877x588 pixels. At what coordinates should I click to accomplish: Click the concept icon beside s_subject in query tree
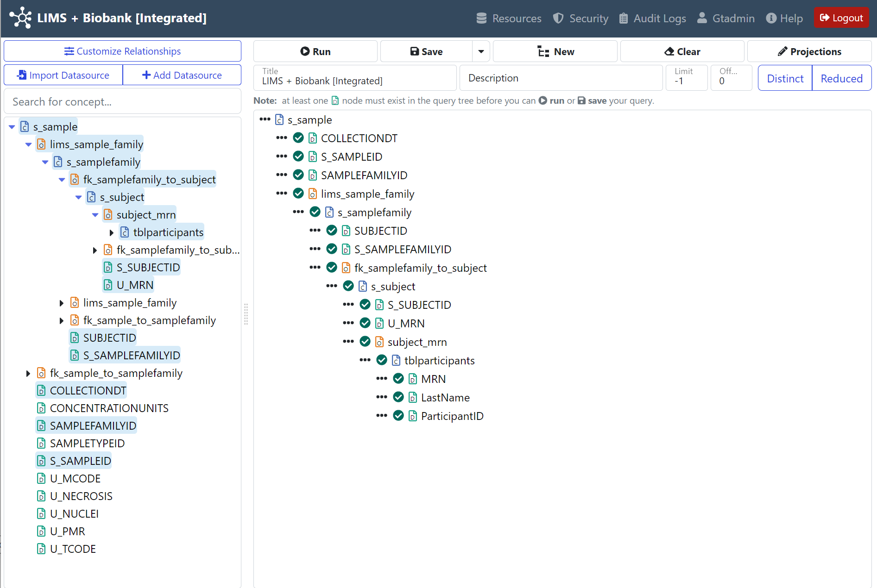(x=363, y=287)
